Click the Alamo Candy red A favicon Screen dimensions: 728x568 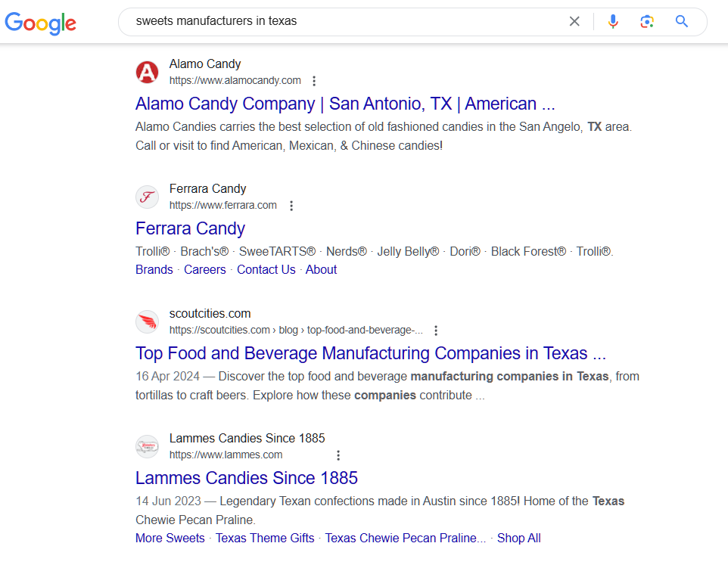tap(147, 73)
